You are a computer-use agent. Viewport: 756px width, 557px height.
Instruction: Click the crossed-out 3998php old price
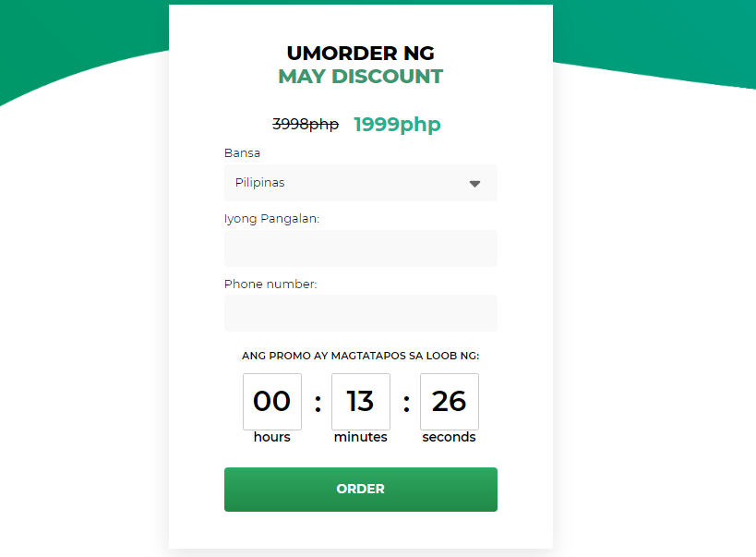tap(306, 125)
